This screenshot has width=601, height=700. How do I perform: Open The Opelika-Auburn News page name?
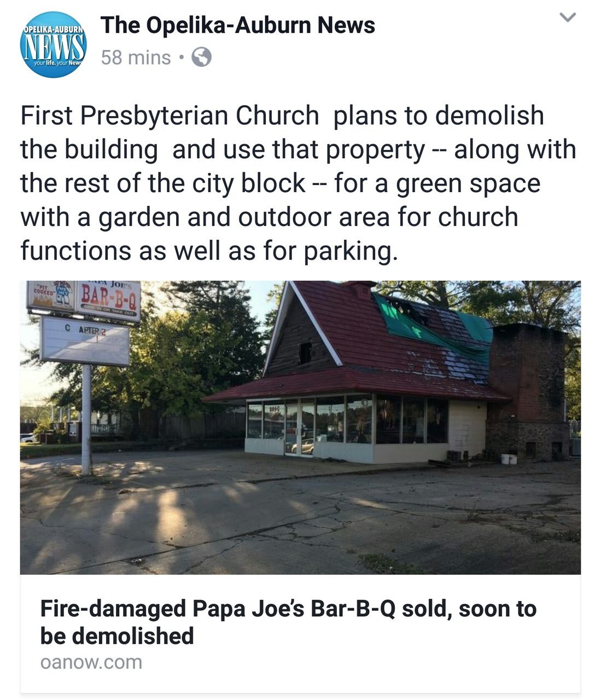click(x=237, y=25)
